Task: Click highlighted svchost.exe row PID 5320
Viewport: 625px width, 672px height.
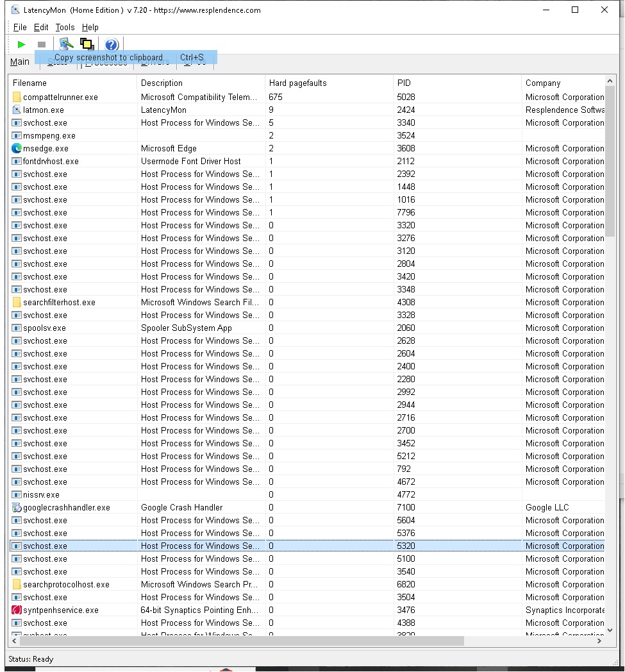Action: click(x=306, y=546)
